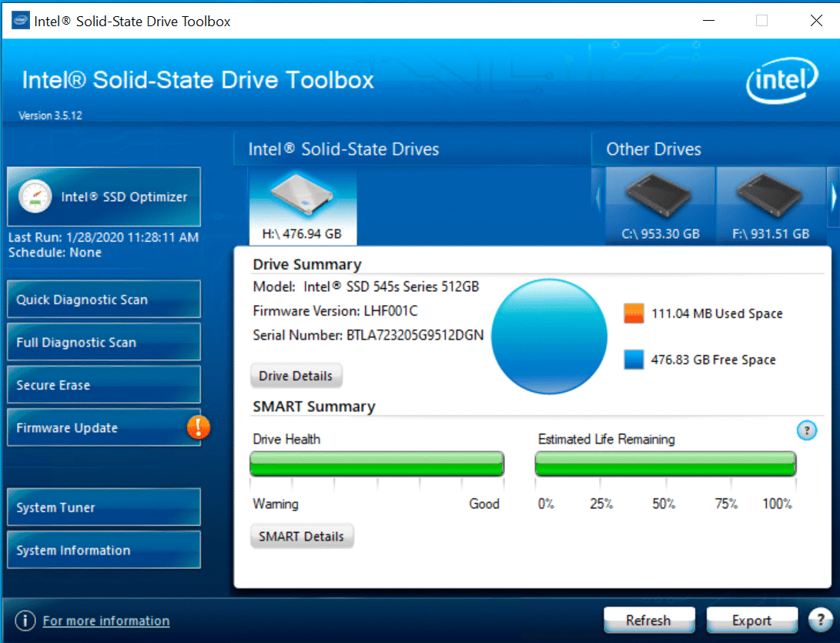Launch the Full Diagnostic Scan
Image resolution: width=840 pixels, height=643 pixels.
(x=103, y=341)
